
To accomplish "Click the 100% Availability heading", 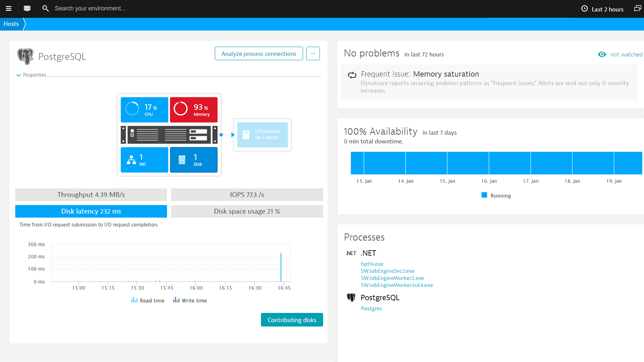I will tap(380, 132).
